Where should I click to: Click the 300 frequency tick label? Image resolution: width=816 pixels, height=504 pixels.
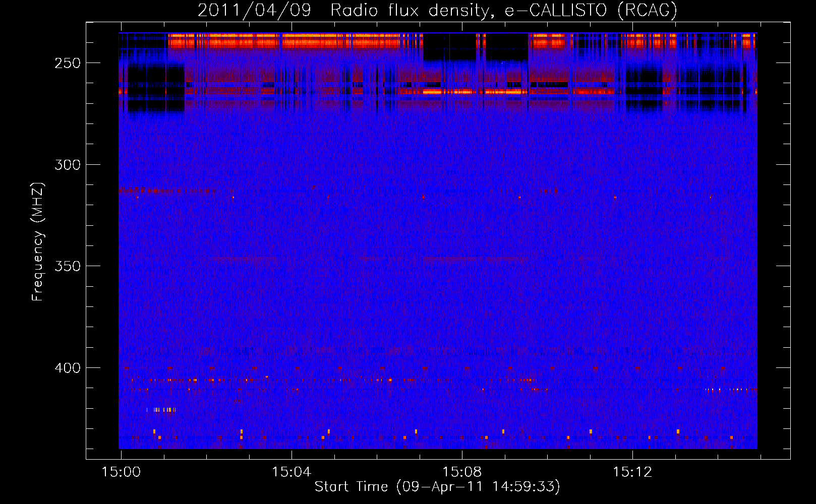coord(68,165)
